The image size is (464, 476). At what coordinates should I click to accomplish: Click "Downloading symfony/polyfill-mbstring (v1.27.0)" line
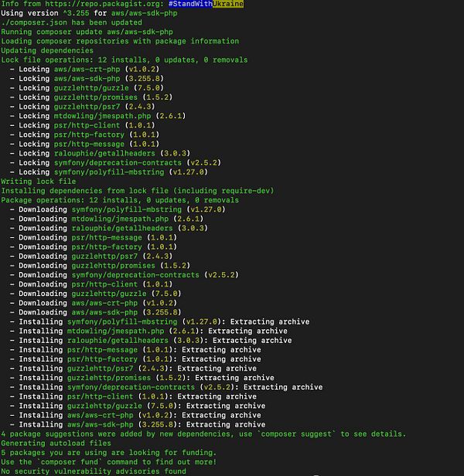click(x=118, y=209)
